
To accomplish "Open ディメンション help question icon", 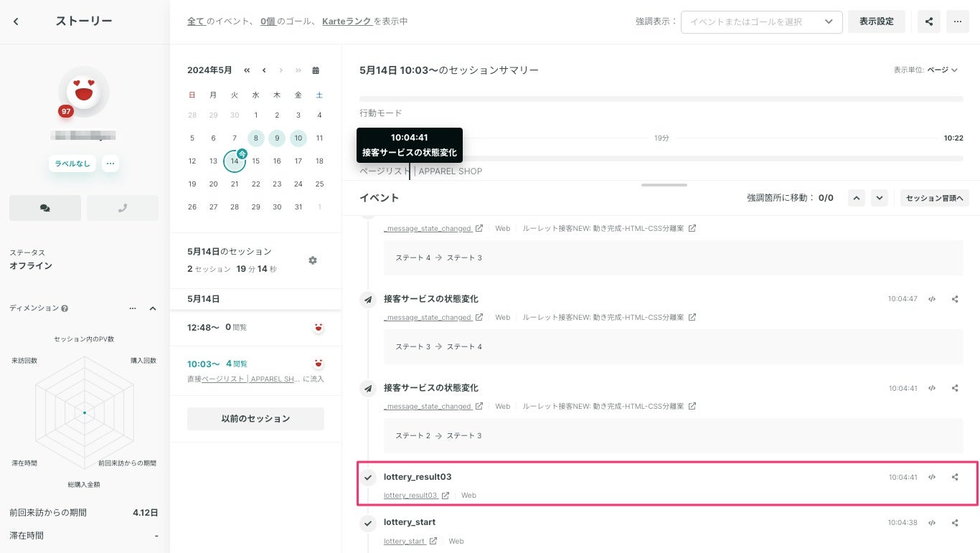I will pyautogui.click(x=65, y=308).
